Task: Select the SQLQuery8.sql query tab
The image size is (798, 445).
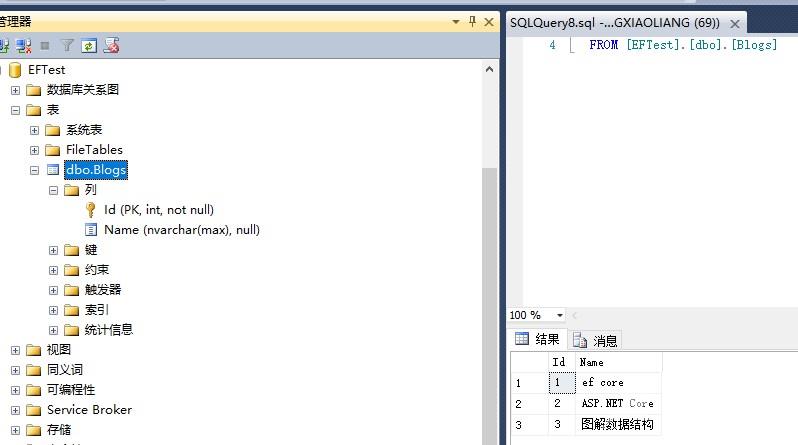Action: 615,23
